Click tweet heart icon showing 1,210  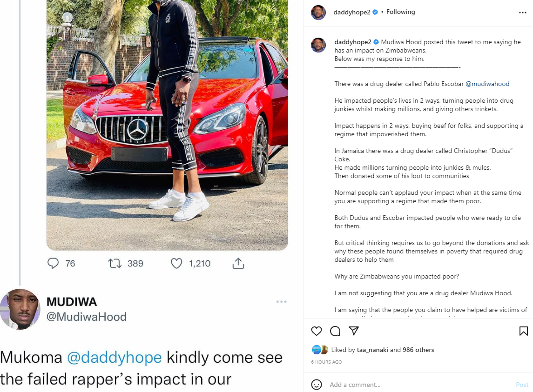click(176, 263)
